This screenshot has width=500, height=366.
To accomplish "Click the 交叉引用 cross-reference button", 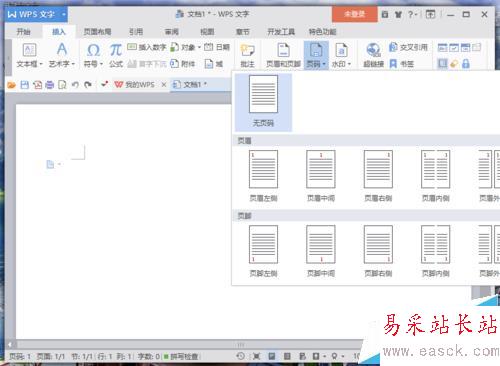I will [408, 47].
